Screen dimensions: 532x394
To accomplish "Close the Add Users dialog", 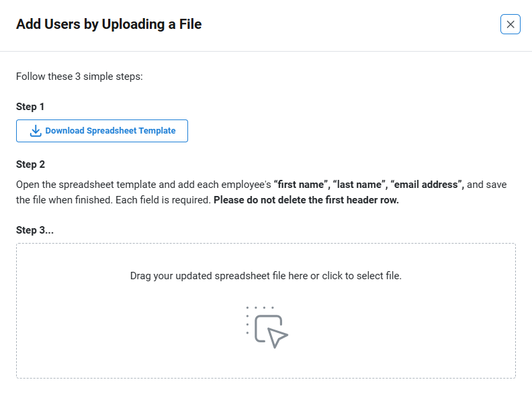I will coord(511,24).
